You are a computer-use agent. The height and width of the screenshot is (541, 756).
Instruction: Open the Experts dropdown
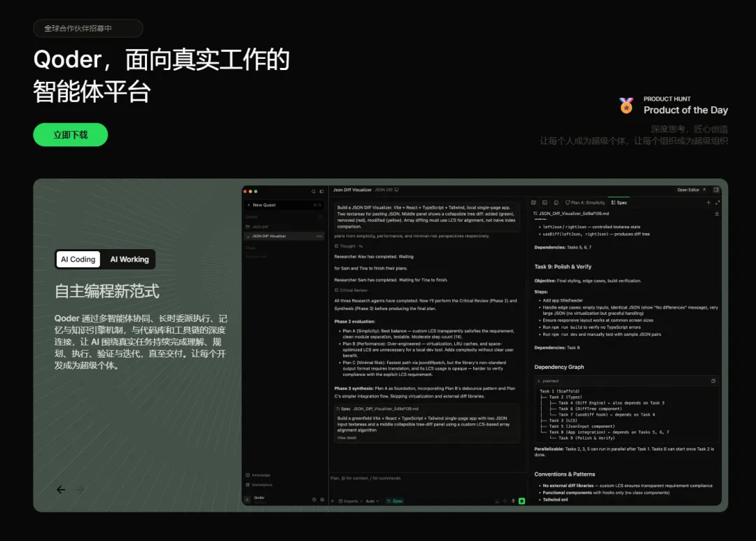tap(351, 501)
